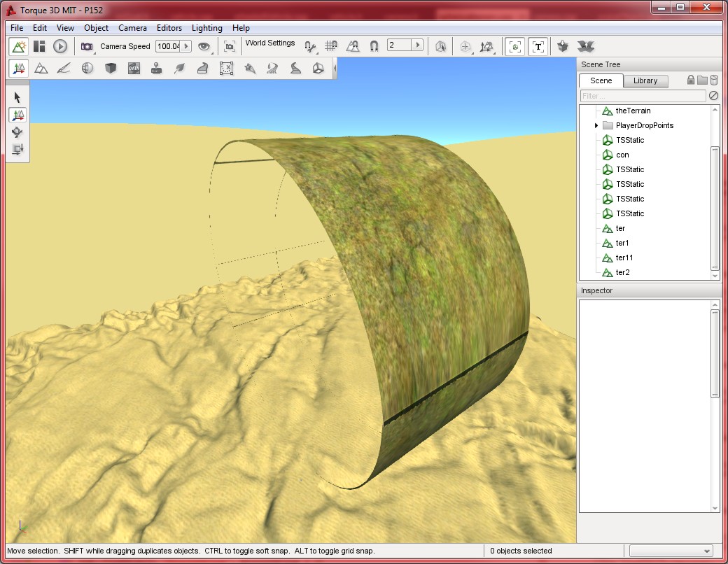
Task: Toggle the scene tree lock icon
Action: coord(691,80)
